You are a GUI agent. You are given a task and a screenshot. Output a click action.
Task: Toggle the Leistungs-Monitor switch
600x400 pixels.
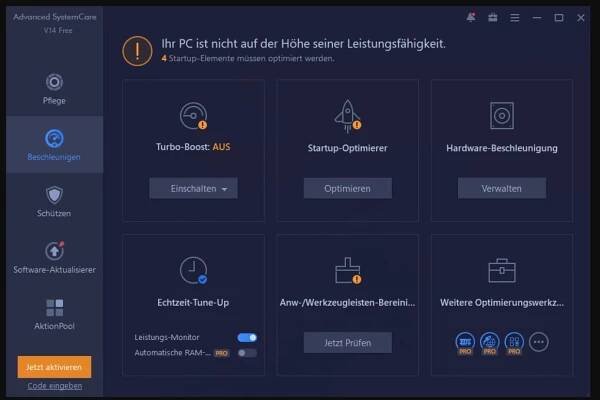tap(247, 338)
